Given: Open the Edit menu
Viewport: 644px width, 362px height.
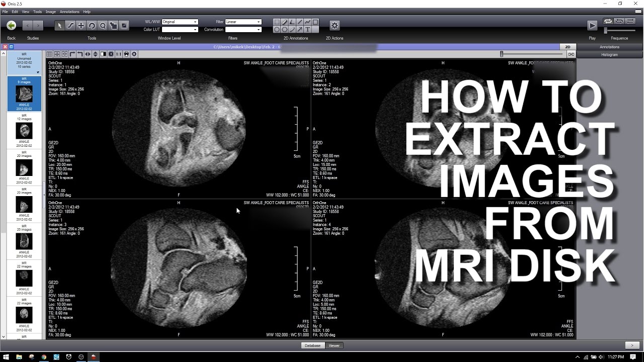Looking at the screenshot, I should pyautogui.click(x=15, y=12).
